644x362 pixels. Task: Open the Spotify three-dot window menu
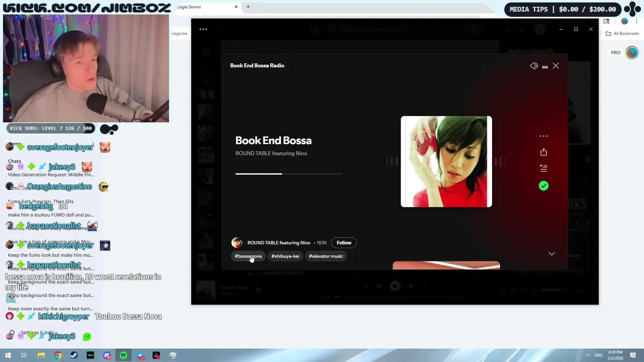tap(203, 29)
